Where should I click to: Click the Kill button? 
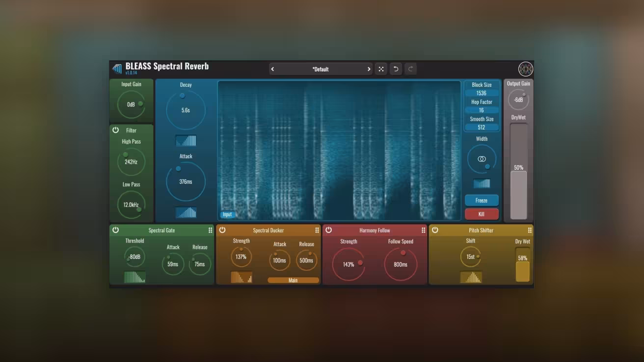click(482, 214)
